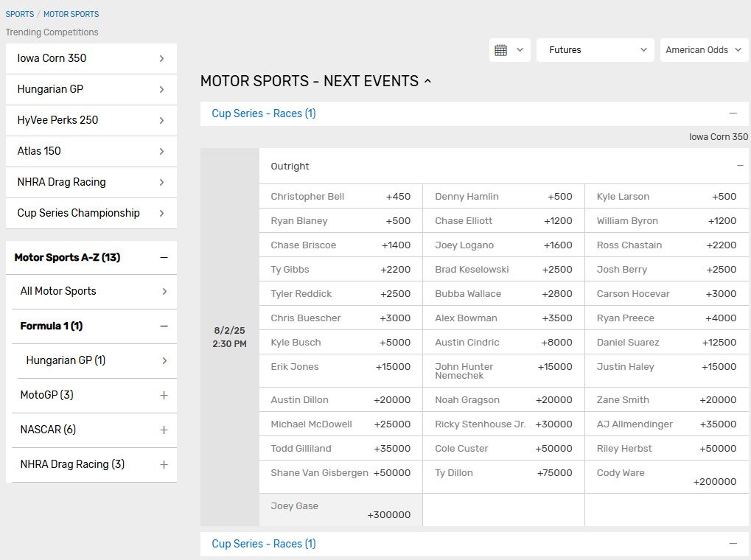Collapse the first Cup Series - Races section
The width and height of the screenshot is (751, 560).
tap(733, 113)
